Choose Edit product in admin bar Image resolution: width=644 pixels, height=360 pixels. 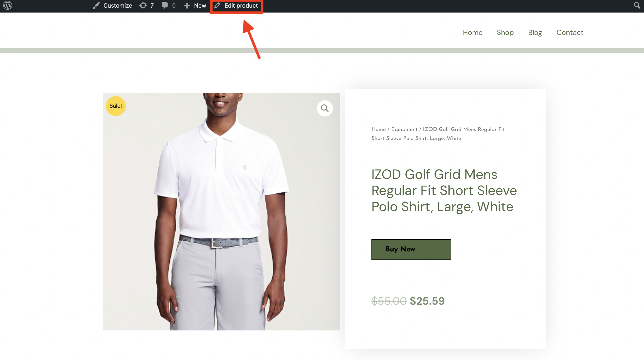tap(241, 6)
